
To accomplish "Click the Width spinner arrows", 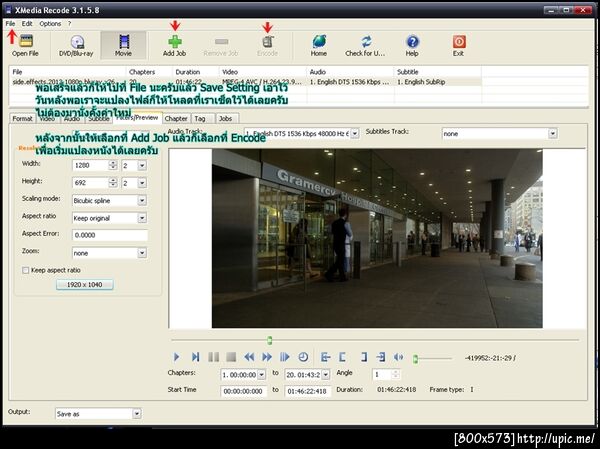I will click(113, 165).
